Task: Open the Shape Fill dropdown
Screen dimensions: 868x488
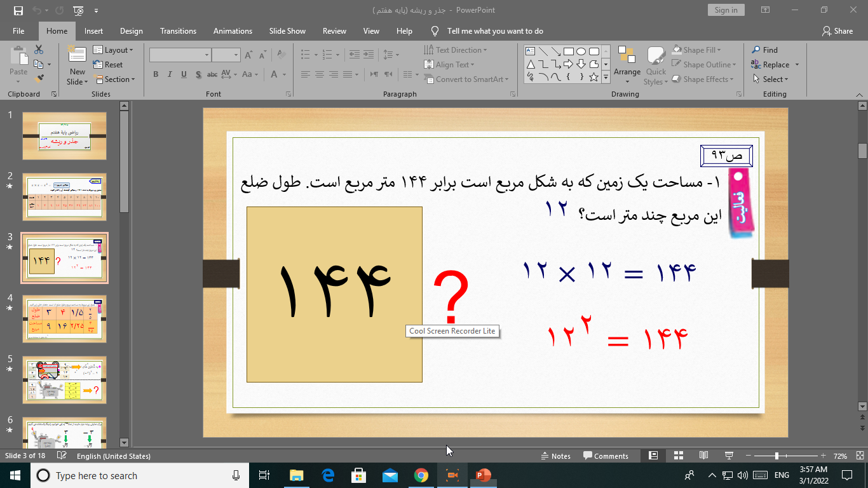Action: [704, 50]
